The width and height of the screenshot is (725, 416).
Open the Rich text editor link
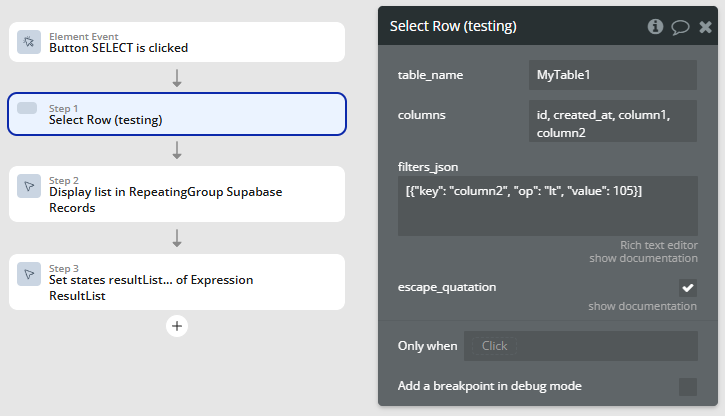(658, 245)
